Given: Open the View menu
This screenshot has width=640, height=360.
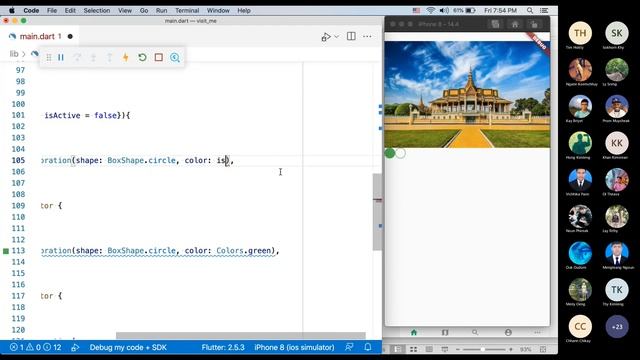Looking at the screenshot, I should point(125,11).
